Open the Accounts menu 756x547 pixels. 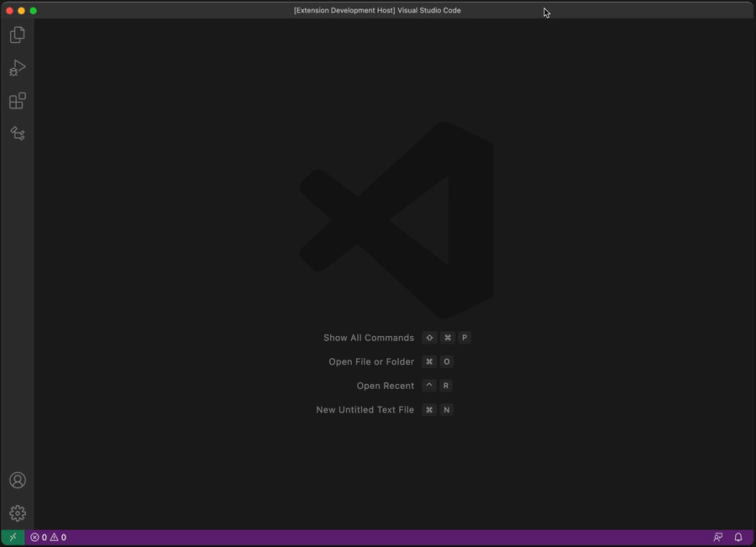coord(18,480)
